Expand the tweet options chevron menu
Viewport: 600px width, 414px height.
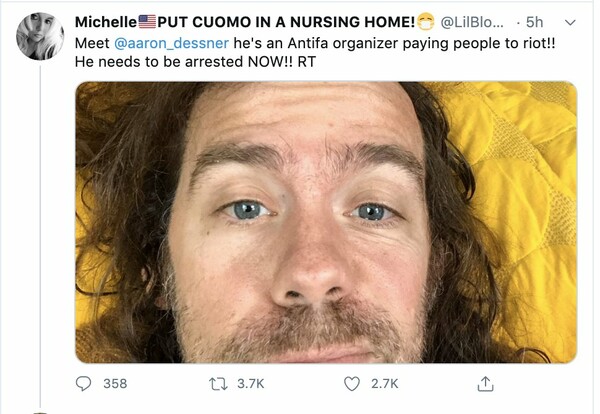570,23
